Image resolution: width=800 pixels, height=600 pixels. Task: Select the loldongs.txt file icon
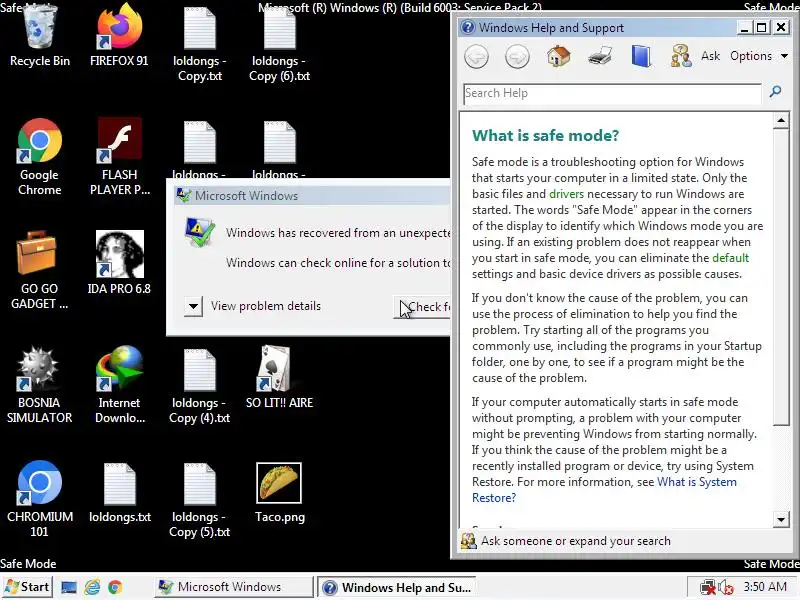pyautogui.click(x=119, y=492)
